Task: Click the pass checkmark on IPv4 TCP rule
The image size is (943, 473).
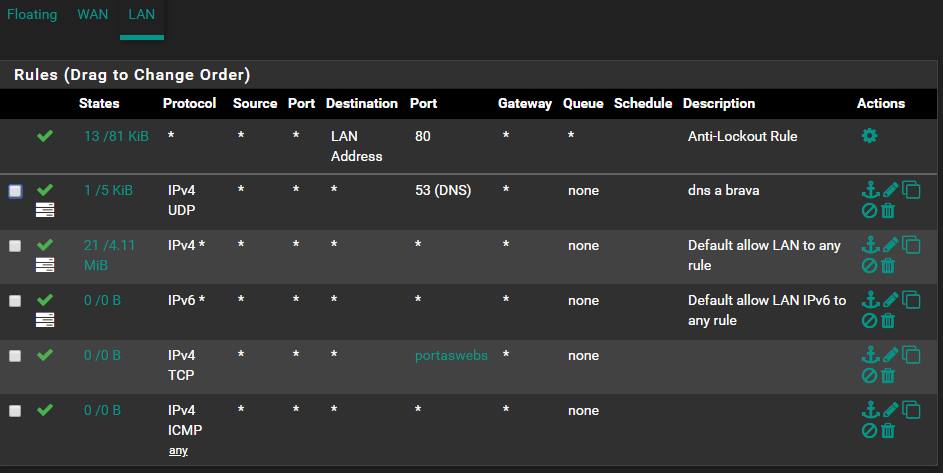Action: [45, 354]
